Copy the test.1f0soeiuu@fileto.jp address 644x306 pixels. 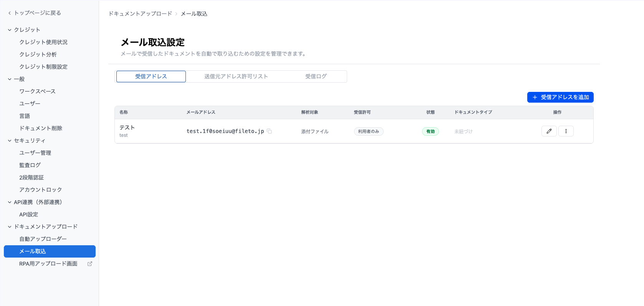pos(269,131)
